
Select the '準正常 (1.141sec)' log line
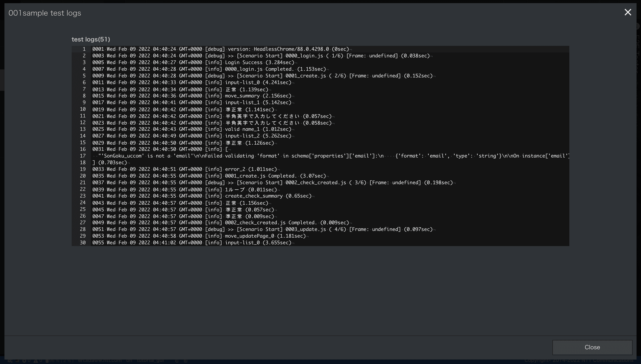(x=185, y=109)
